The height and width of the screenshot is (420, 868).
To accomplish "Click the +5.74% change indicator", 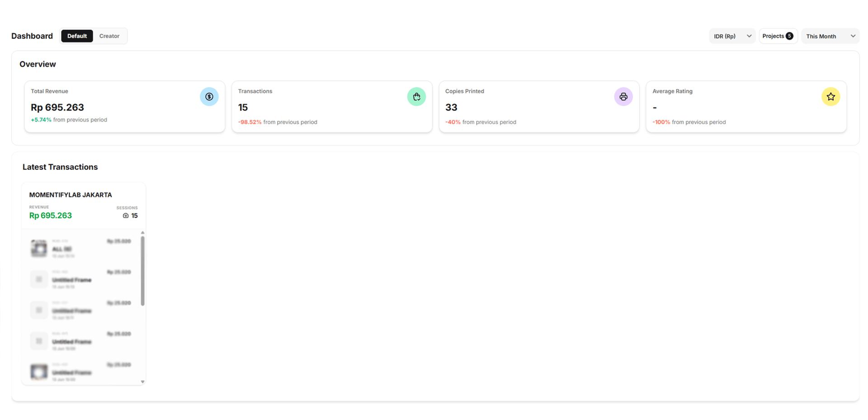I will click(41, 120).
